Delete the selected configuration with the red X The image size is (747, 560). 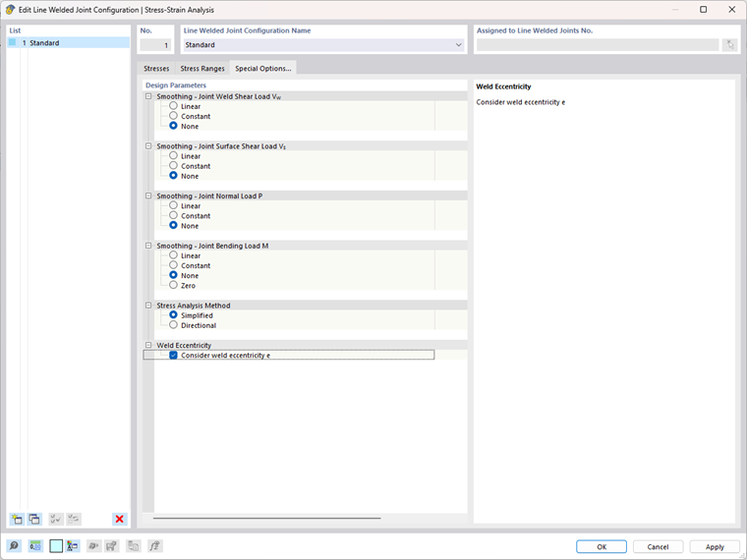point(120,519)
